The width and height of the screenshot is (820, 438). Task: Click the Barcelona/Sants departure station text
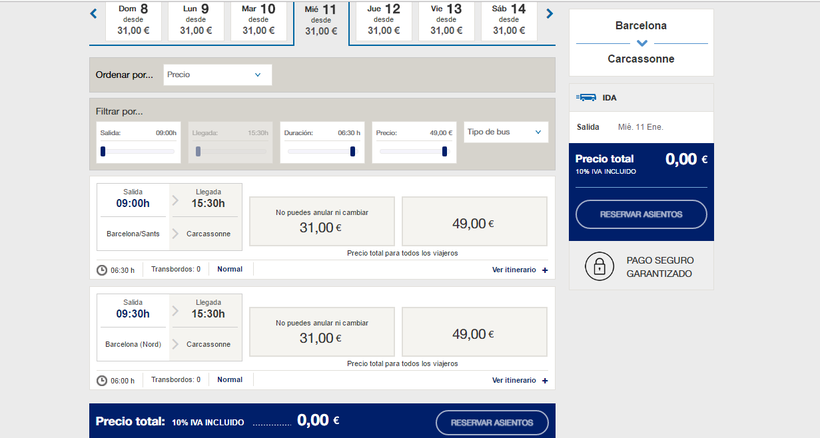(133, 234)
